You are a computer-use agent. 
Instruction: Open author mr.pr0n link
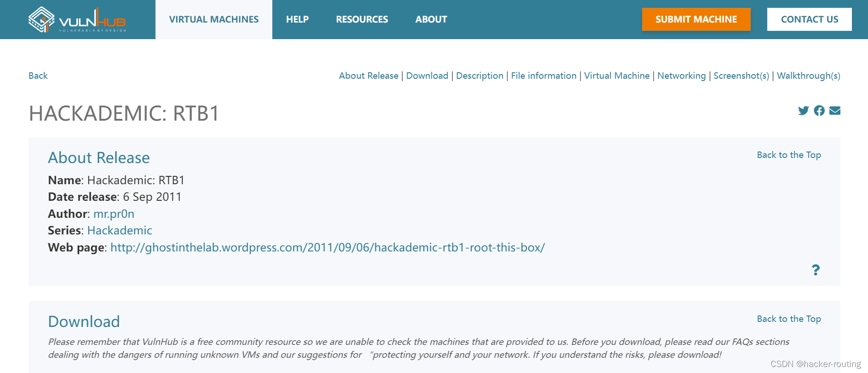pyautogui.click(x=114, y=214)
